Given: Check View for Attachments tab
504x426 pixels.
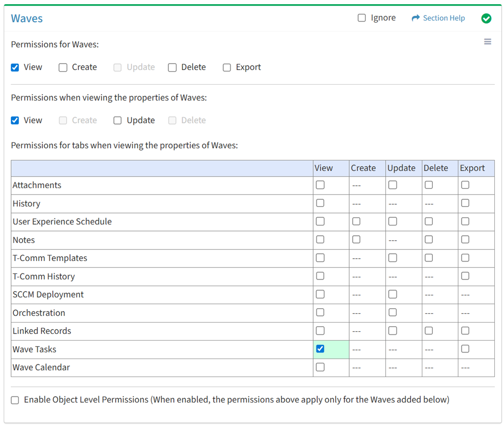Looking at the screenshot, I should 320,185.
